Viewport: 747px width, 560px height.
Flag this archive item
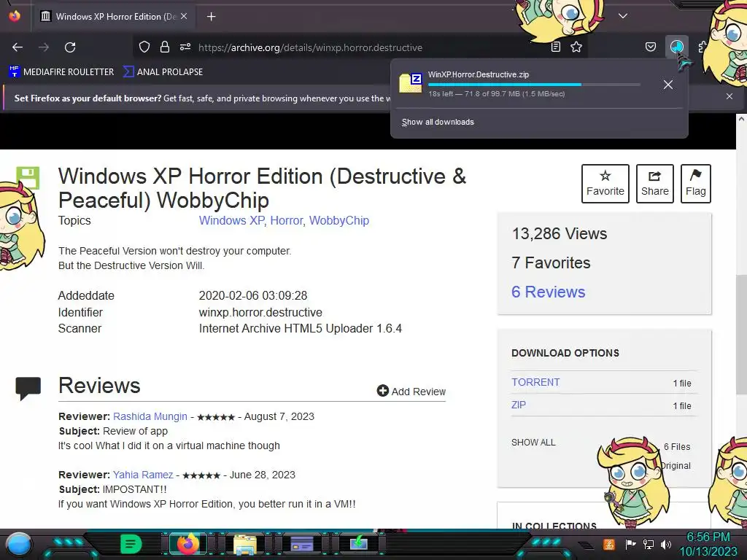pos(695,184)
